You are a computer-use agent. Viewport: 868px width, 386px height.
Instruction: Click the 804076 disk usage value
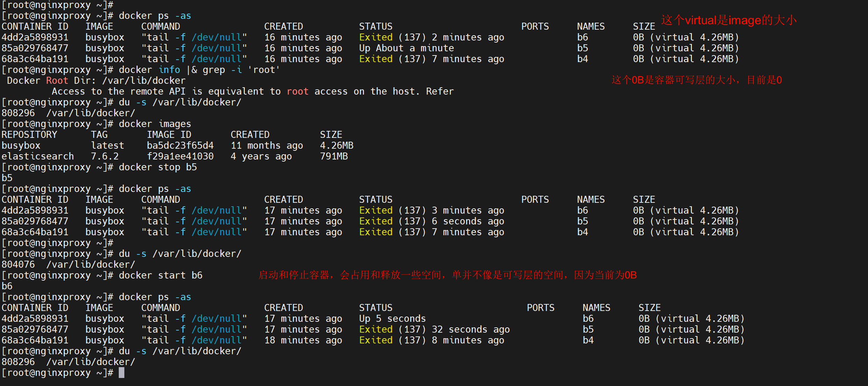18,265
